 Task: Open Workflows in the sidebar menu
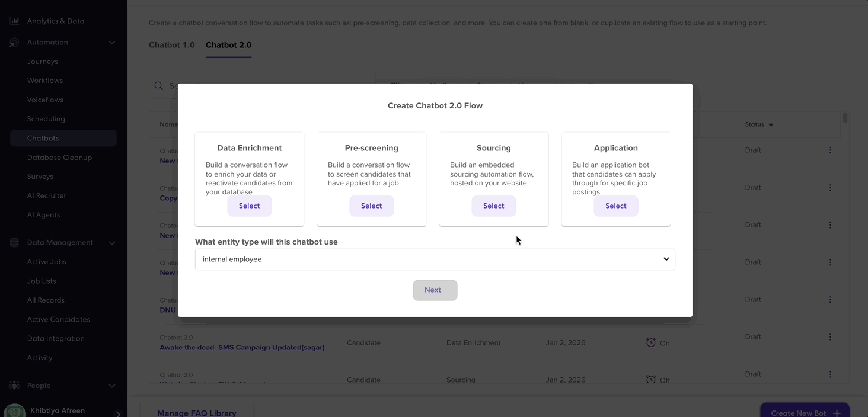coord(45,81)
